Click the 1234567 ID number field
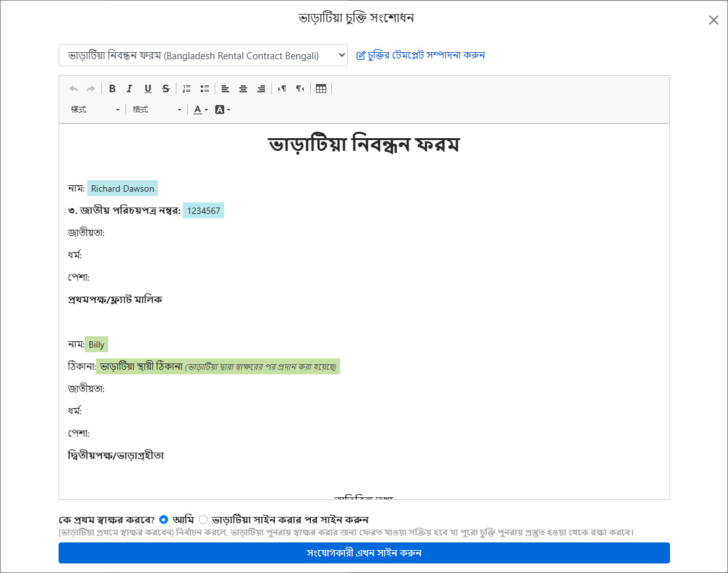The width and height of the screenshot is (728, 573). (x=203, y=211)
